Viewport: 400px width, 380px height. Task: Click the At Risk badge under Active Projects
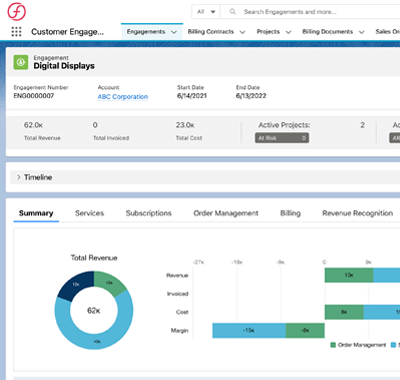tap(282, 138)
